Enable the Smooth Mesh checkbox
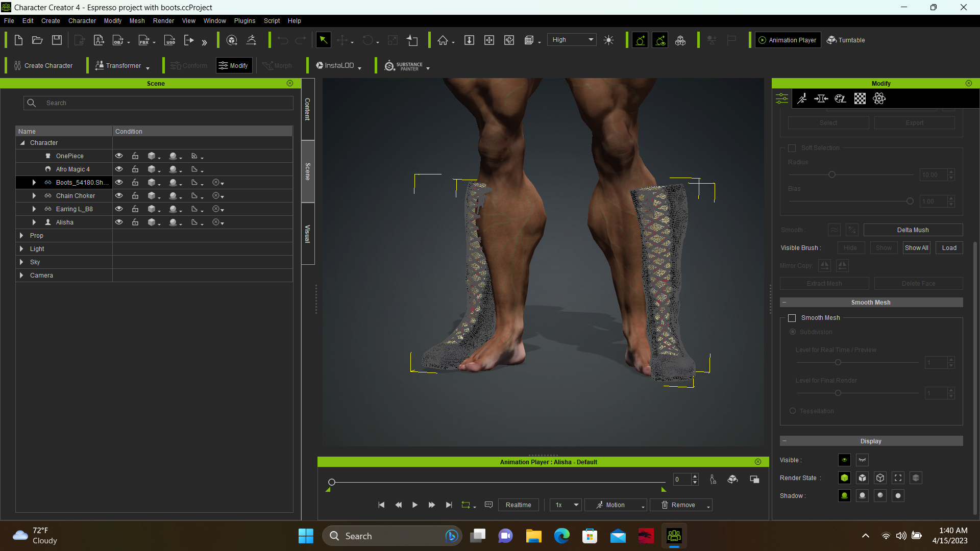The height and width of the screenshot is (551, 980). click(x=792, y=318)
